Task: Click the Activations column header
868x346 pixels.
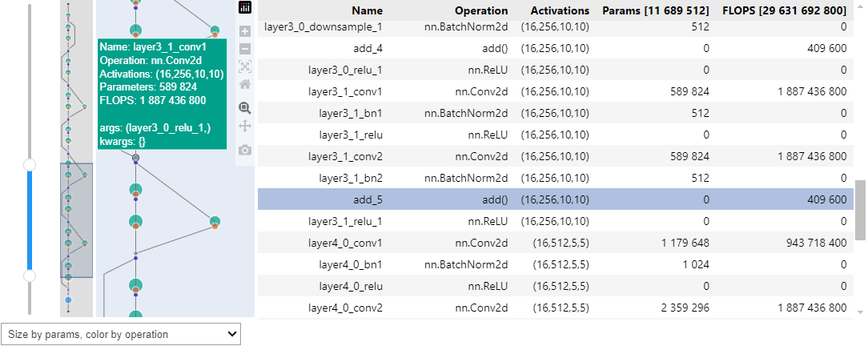Action: (560, 11)
